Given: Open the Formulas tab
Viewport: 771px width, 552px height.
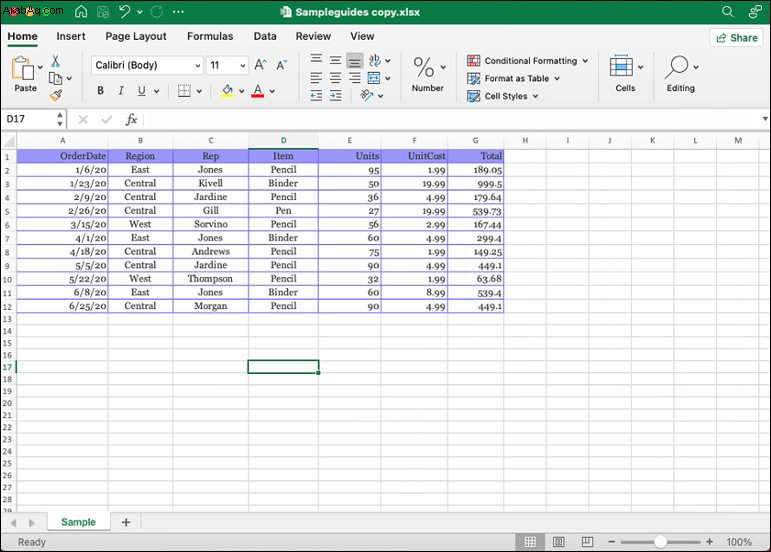Looking at the screenshot, I should 210,36.
